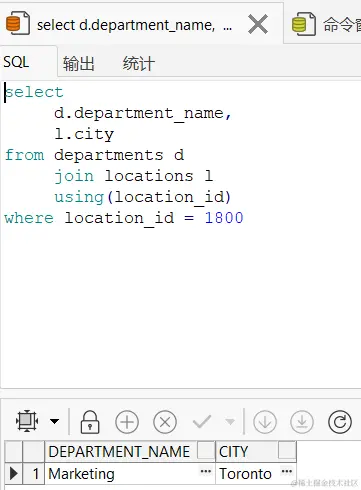The height and width of the screenshot is (490, 361).
Task: Click fetch last page down-arrow icon
Action: 302,422
